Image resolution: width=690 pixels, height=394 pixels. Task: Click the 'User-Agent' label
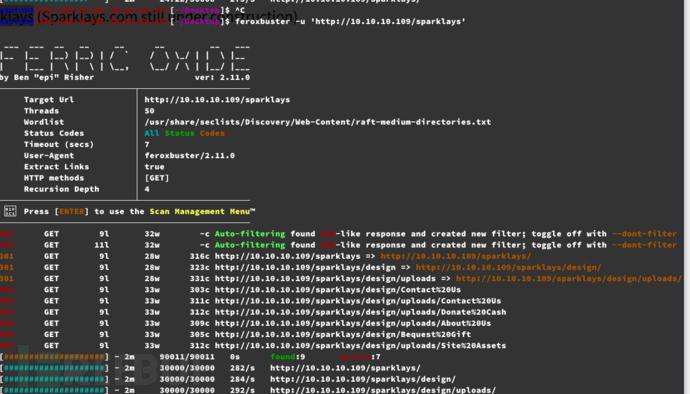49,156
